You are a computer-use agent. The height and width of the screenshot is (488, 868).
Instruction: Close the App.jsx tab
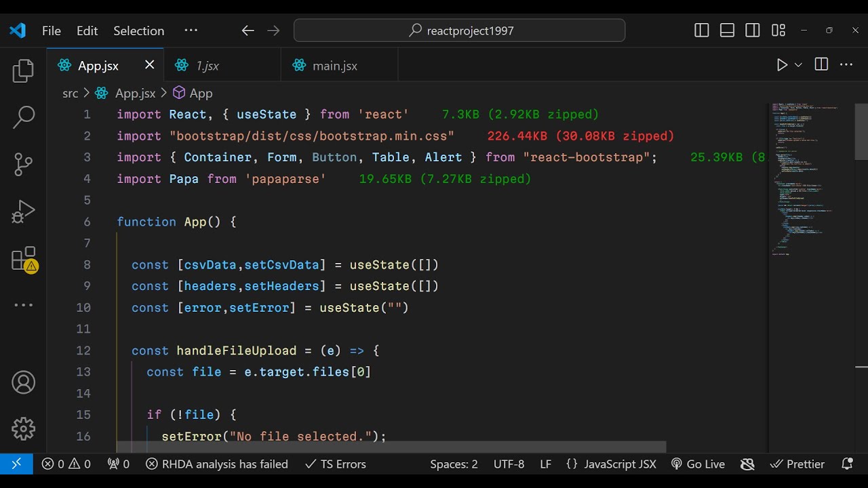pyautogui.click(x=150, y=65)
